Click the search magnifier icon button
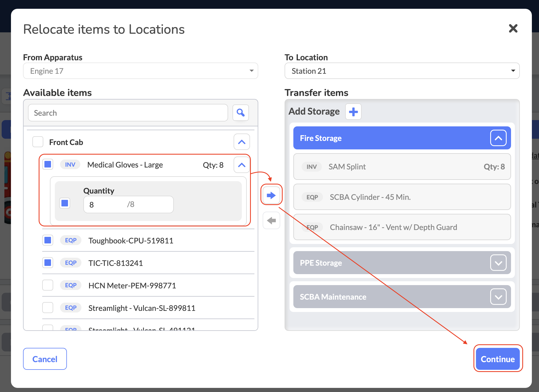539x392 pixels. [x=240, y=113]
